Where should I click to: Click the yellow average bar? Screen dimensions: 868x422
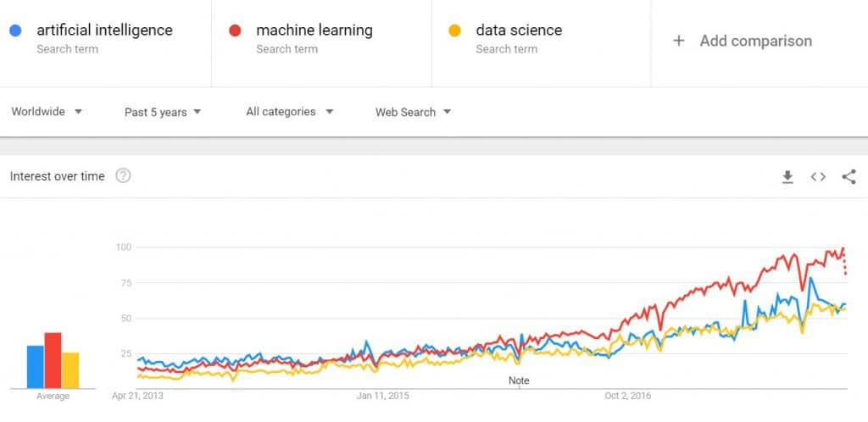click(x=70, y=369)
